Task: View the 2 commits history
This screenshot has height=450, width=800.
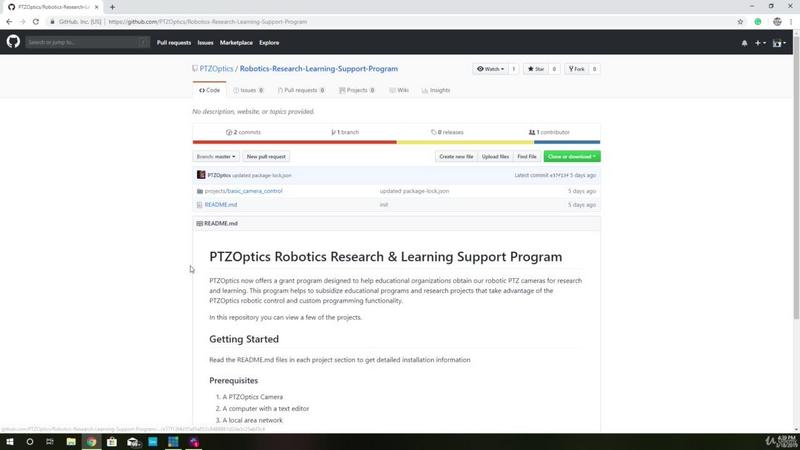Action: (x=243, y=132)
